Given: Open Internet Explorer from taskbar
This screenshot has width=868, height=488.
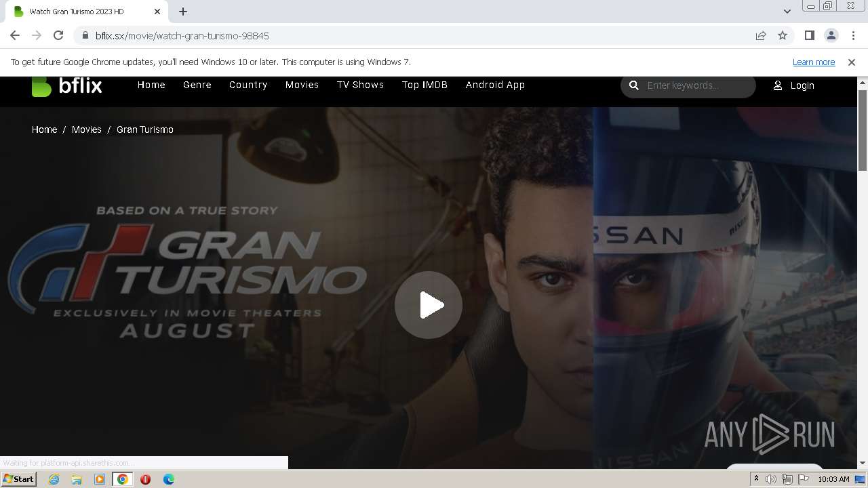Looking at the screenshot, I should [x=54, y=479].
